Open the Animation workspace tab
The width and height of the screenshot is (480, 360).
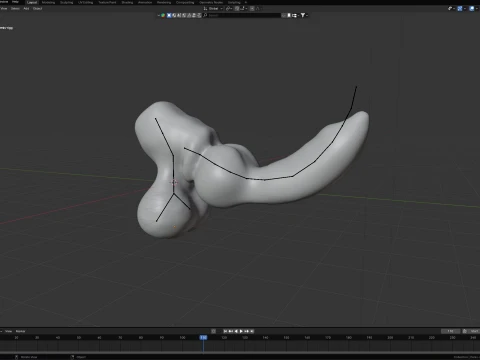(x=145, y=2)
